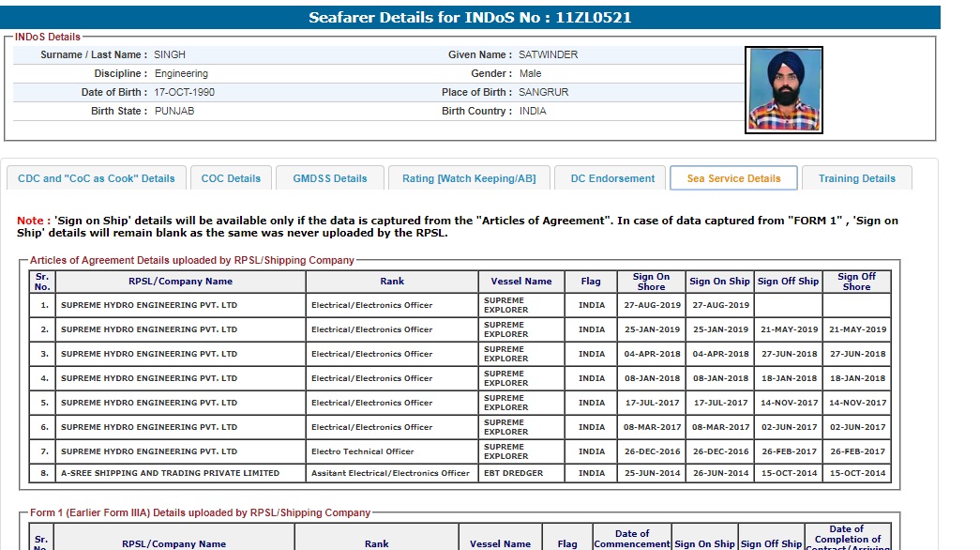Click the Seafarer Details title banner
Image resolution: width=980 pixels, height=550 pixels.
tap(470, 18)
